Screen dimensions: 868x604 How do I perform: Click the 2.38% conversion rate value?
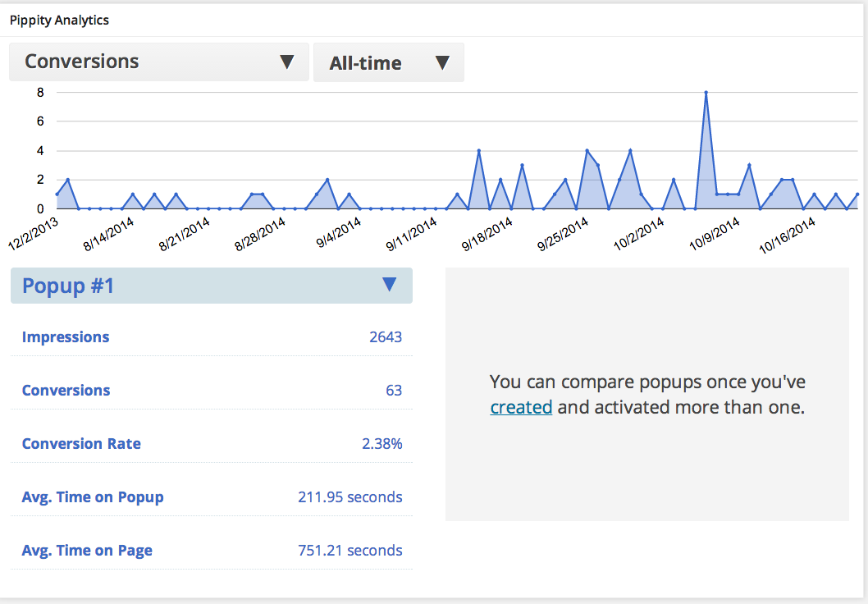[382, 443]
